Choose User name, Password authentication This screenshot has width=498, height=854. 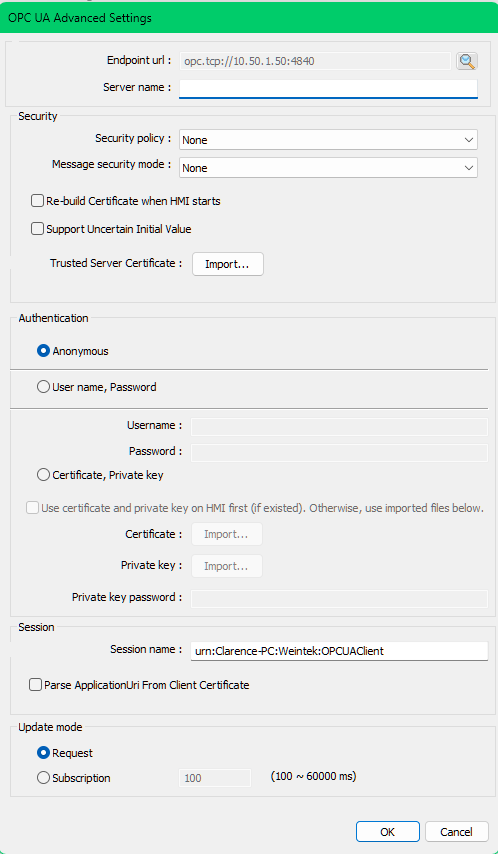[x=43, y=387]
